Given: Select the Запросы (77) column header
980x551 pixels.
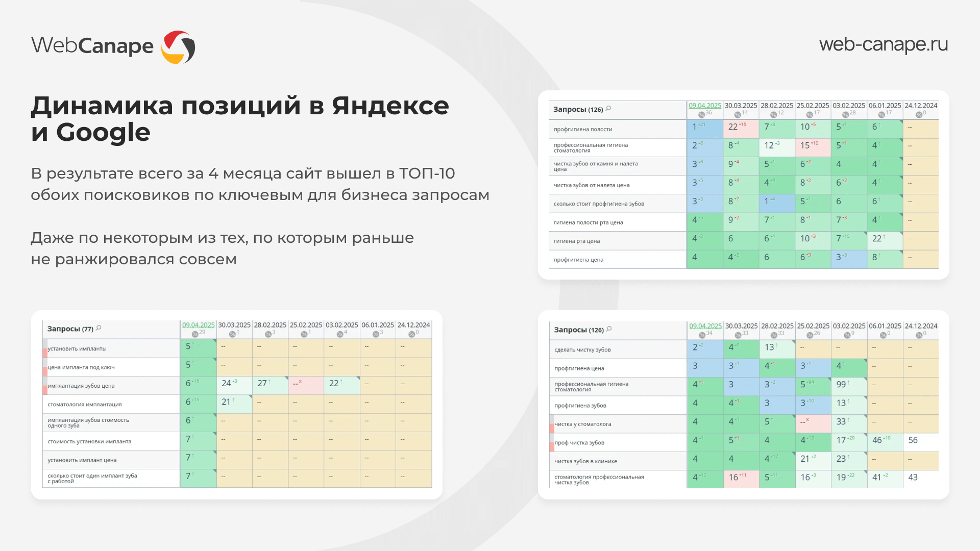Looking at the screenshot, I should coord(70,329).
